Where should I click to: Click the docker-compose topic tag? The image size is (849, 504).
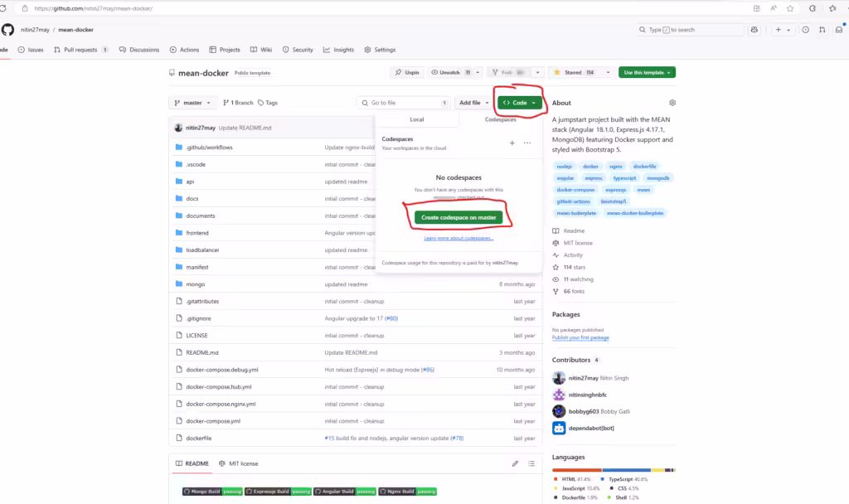[575, 190]
